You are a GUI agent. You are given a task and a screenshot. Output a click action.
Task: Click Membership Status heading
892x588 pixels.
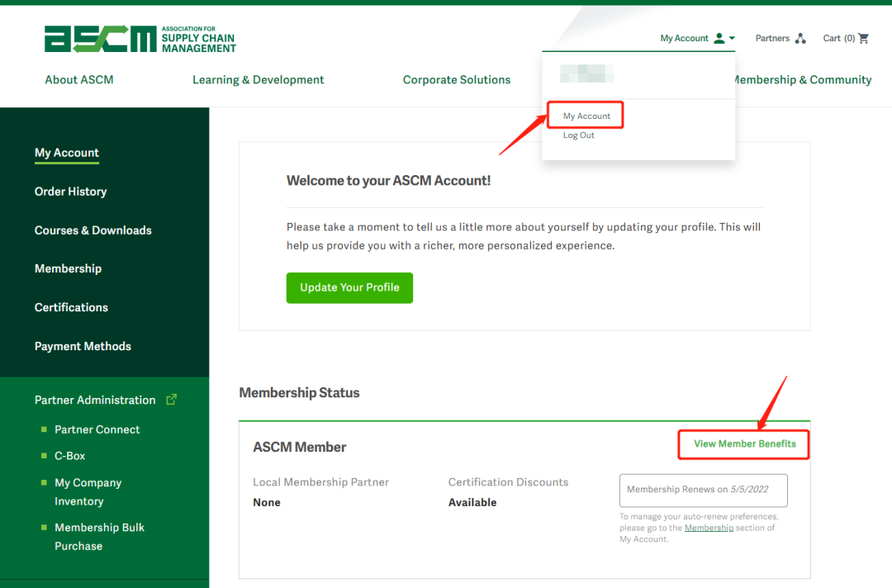pyautogui.click(x=299, y=393)
